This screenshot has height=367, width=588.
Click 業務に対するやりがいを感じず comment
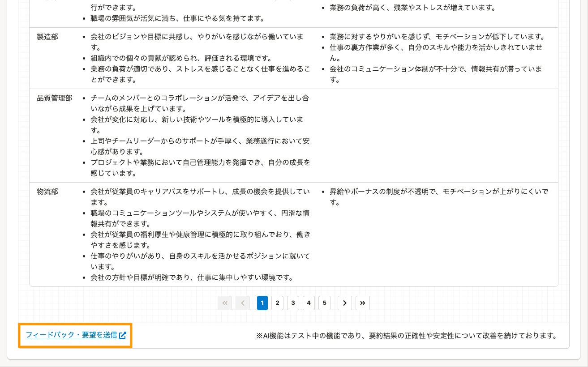pyautogui.click(x=437, y=37)
